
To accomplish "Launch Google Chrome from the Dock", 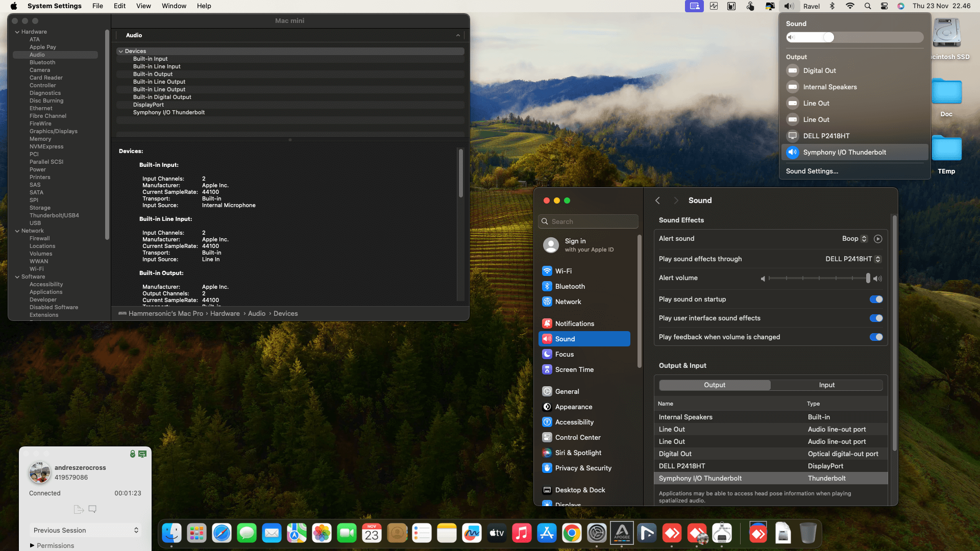I will click(572, 534).
